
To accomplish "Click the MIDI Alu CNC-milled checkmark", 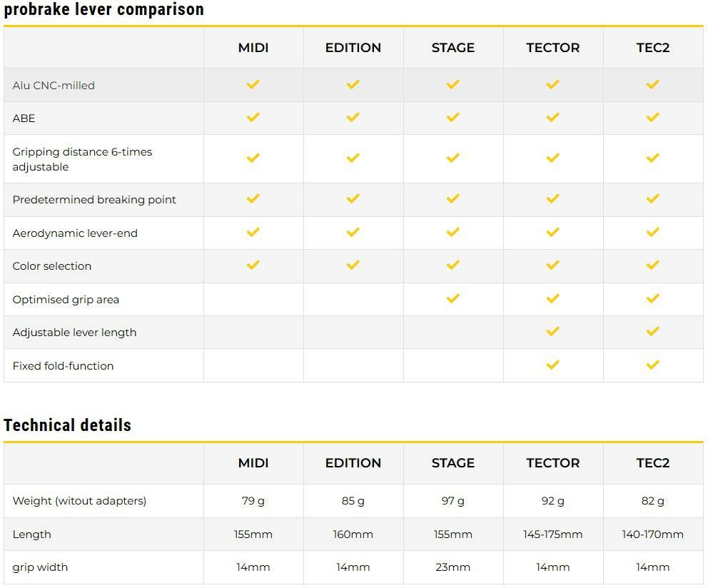I will coord(253,84).
